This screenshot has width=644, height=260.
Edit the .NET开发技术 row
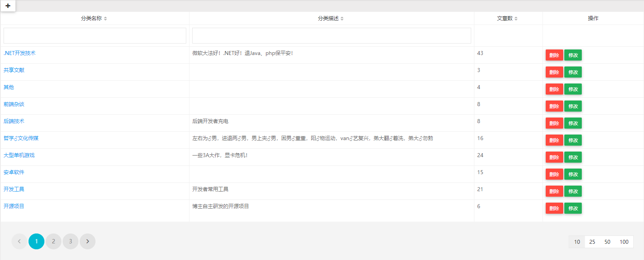(x=573, y=55)
